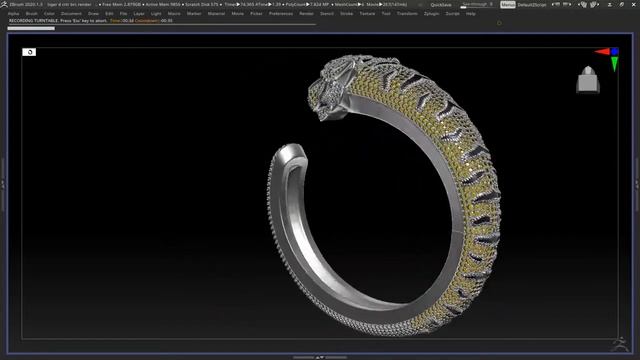Screen dimensions: 640x360
Task: Open the Material menu
Action: 216,13
